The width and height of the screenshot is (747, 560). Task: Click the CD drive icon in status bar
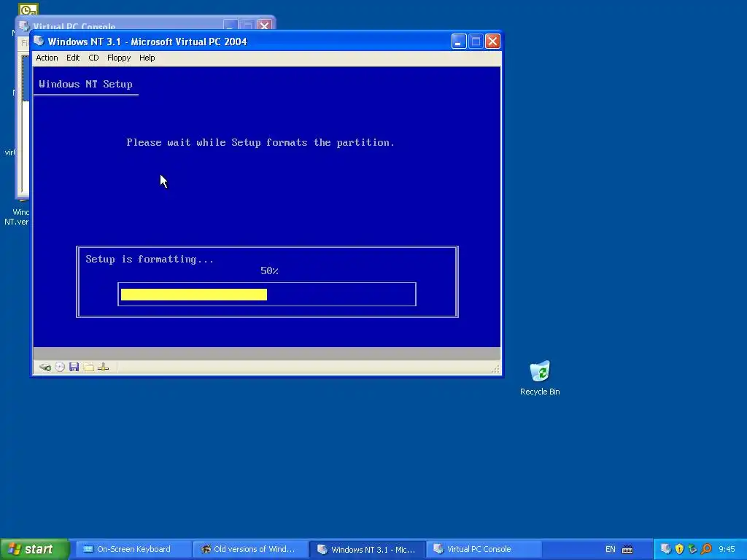coord(60,367)
